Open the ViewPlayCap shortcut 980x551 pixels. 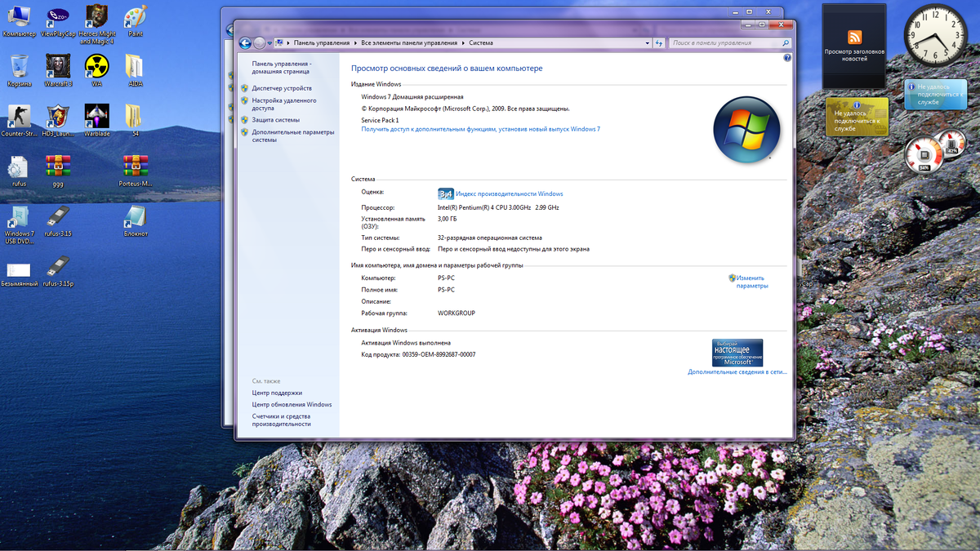(x=58, y=20)
